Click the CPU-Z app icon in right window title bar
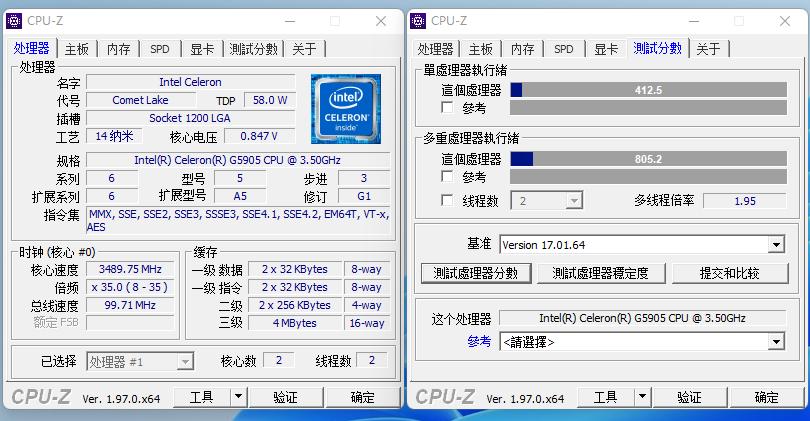 (x=418, y=21)
